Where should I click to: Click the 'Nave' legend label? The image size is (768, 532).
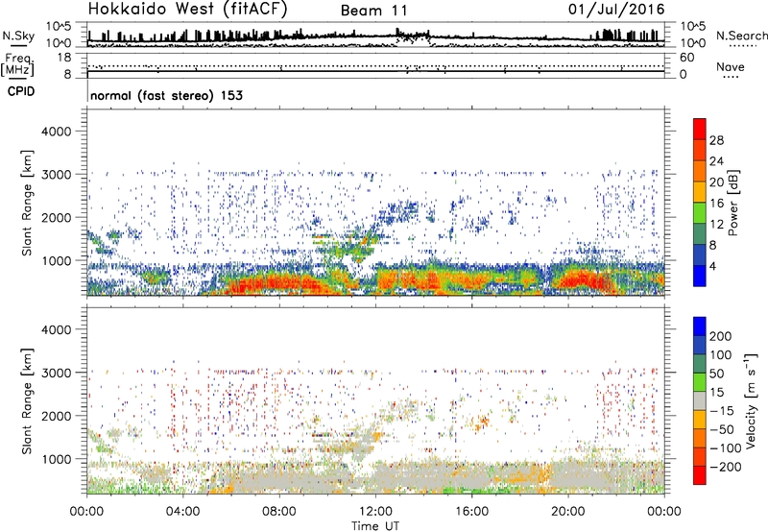pos(731,67)
